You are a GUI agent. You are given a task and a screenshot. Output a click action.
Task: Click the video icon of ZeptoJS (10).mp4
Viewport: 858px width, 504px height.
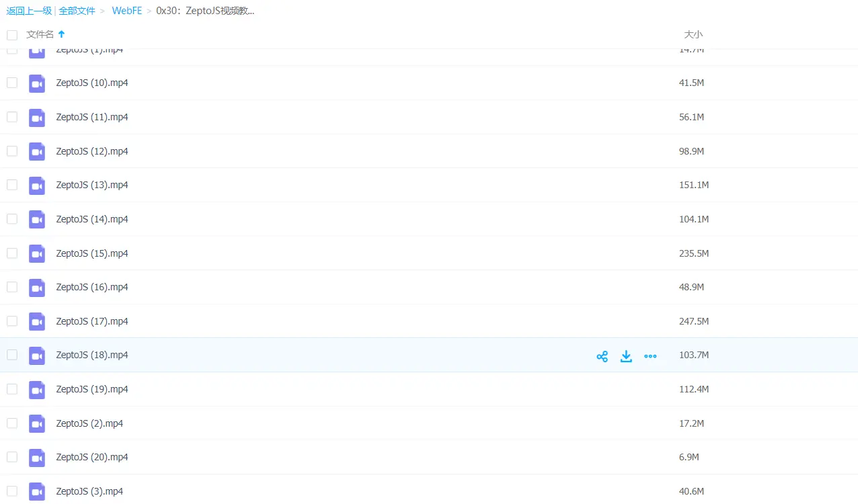click(37, 83)
